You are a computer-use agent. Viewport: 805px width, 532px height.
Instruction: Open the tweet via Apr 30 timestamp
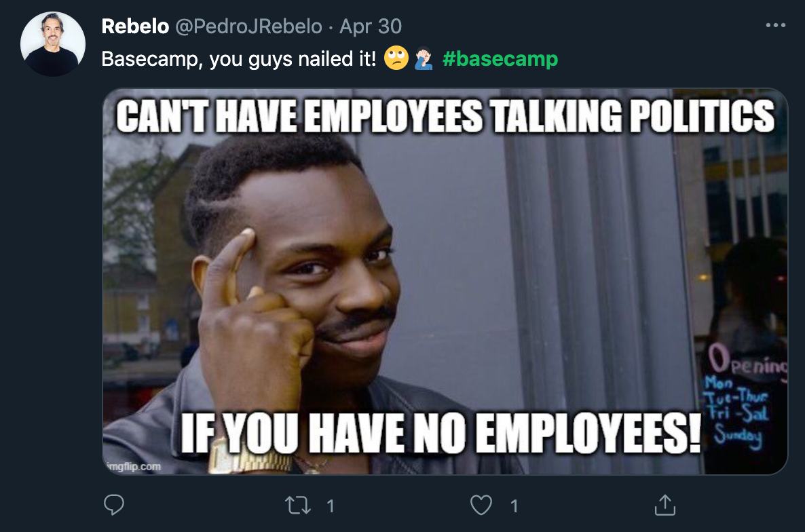pos(371,26)
